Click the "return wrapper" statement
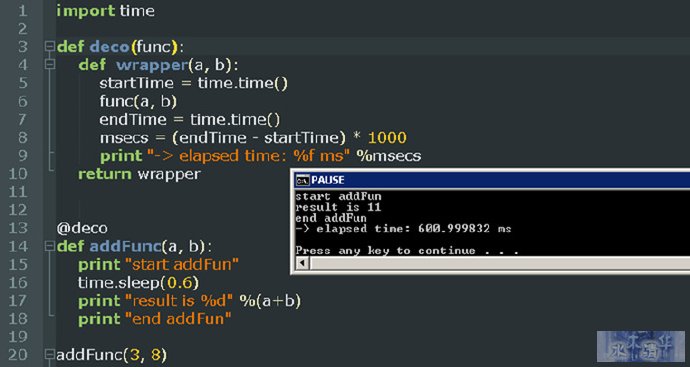 139,174
